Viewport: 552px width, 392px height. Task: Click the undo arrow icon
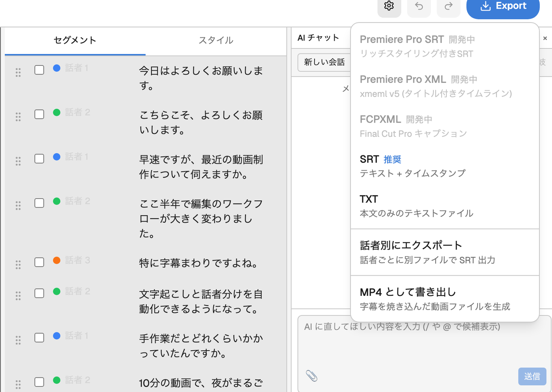(x=419, y=6)
